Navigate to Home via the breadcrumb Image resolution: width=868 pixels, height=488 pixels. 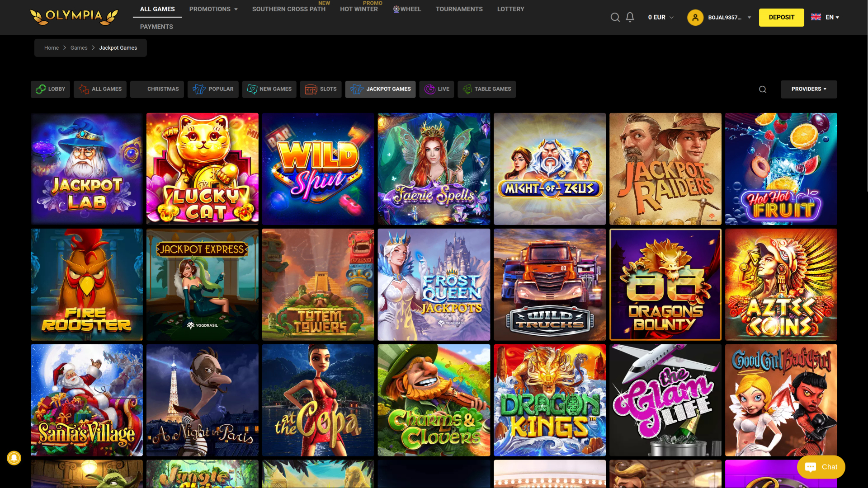[x=52, y=47]
